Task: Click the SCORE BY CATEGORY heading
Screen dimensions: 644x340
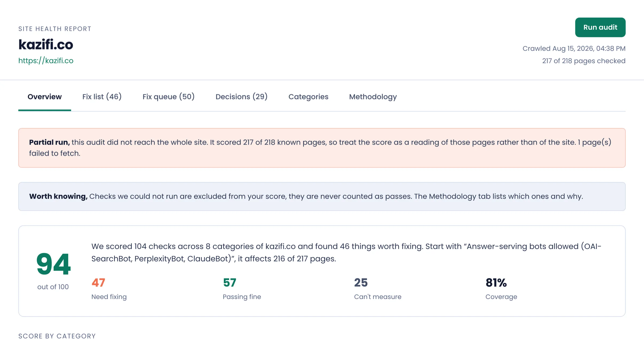Action: 57,336
